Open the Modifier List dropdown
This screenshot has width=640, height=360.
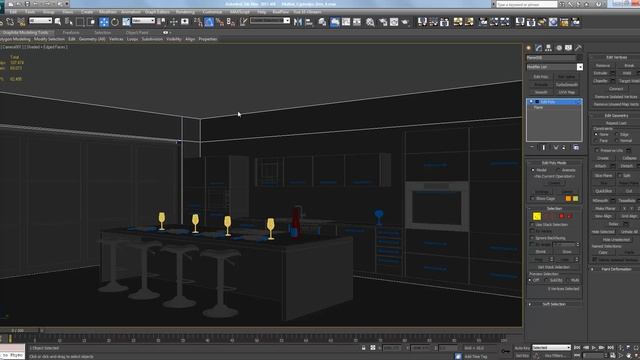pos(580,67)
